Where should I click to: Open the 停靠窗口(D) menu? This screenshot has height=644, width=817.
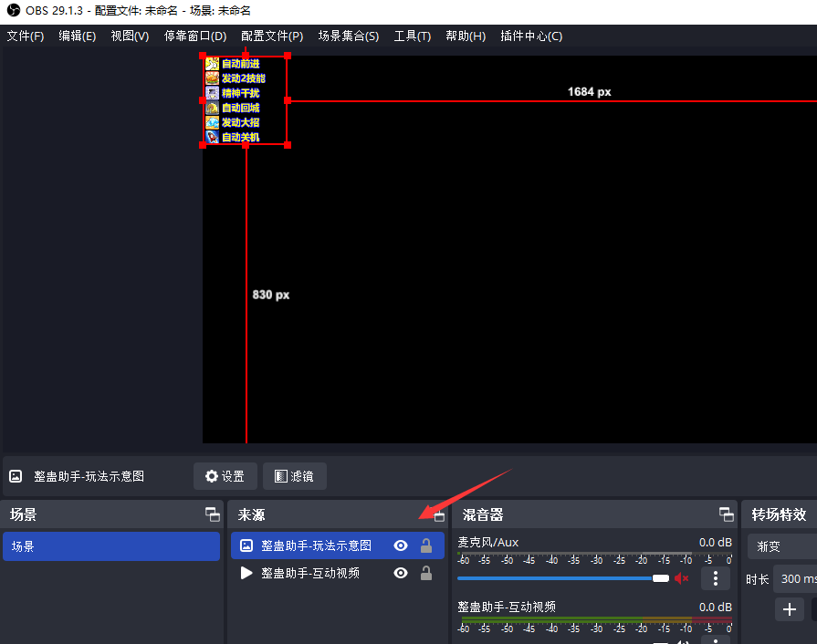coord(194,36)
